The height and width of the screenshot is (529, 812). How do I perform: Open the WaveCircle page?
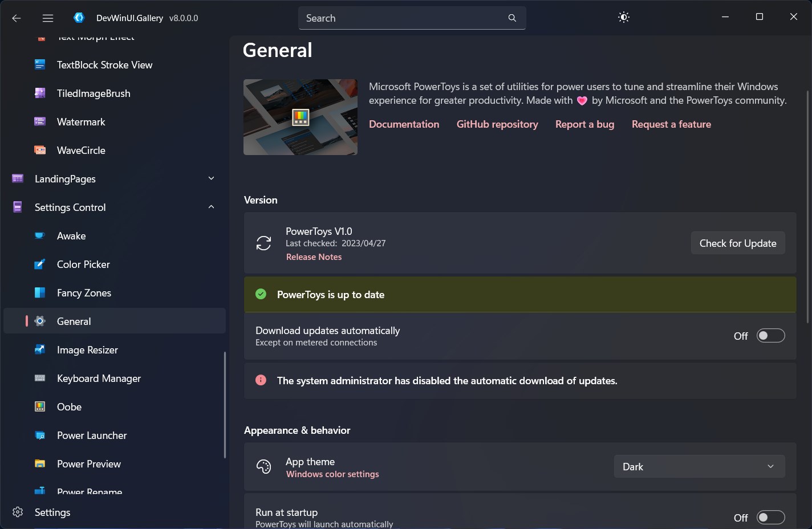(x=115, y=150)
